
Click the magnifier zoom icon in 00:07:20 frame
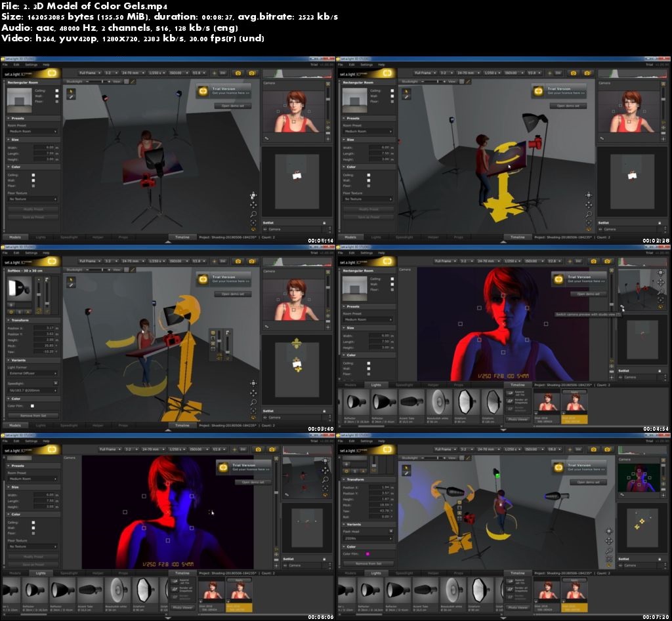point(609,550)
